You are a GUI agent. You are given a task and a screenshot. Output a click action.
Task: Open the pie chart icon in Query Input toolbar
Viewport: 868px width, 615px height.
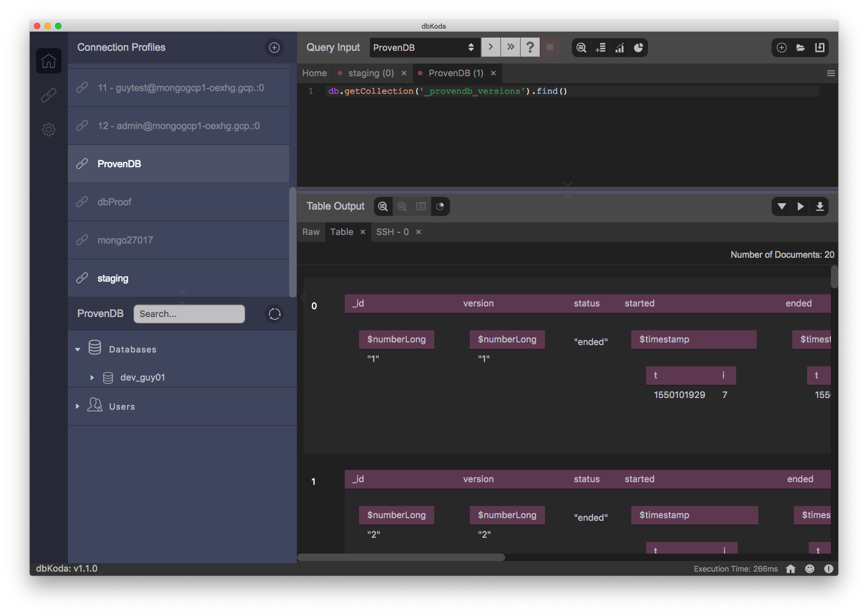coord(639,48)
